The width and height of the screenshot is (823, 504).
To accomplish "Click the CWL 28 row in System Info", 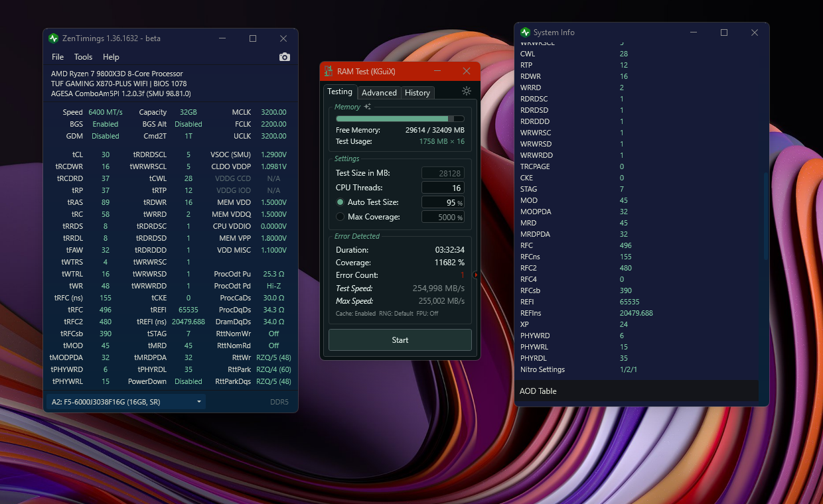I will (637, 54).
